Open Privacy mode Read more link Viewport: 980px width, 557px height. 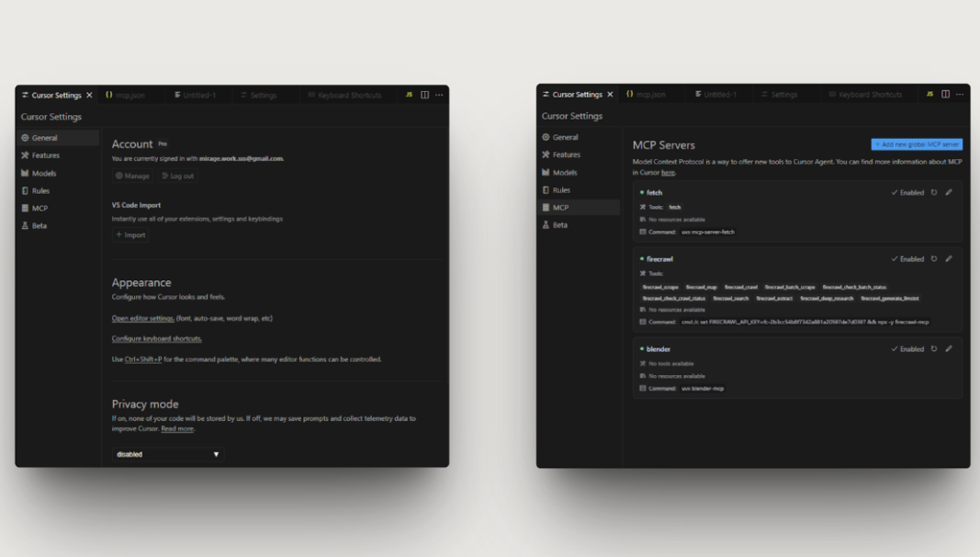[x=177, y=429]
